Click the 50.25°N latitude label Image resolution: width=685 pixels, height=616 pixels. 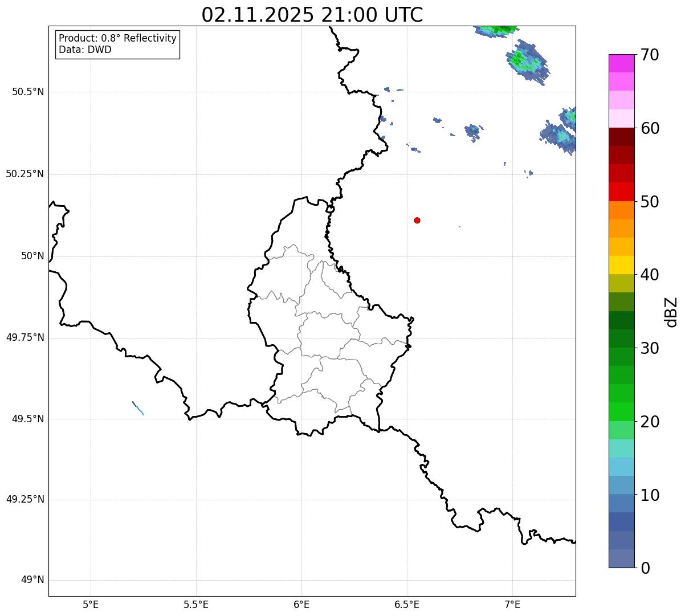(25, 174)
